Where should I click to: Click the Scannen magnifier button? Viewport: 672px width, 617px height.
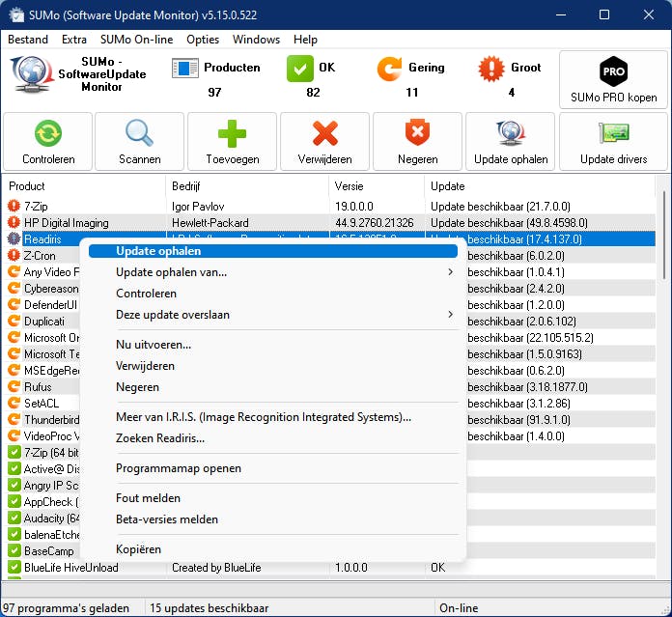tap(139, 141)
